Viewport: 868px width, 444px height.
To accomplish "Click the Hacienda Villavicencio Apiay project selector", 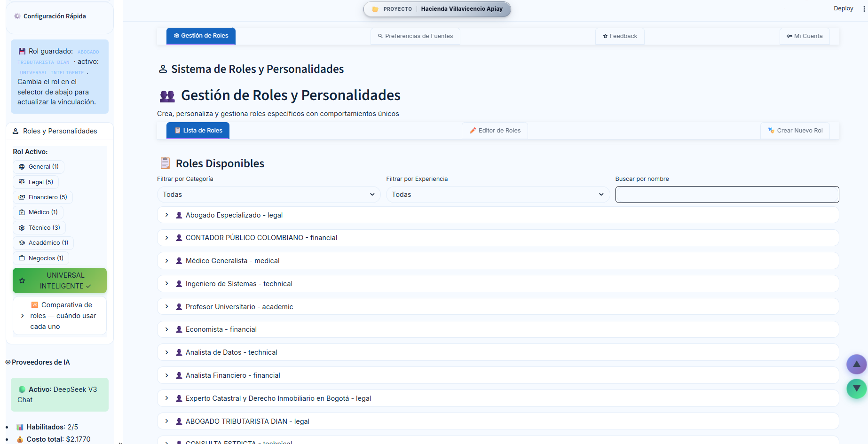I will pos(437,9).
